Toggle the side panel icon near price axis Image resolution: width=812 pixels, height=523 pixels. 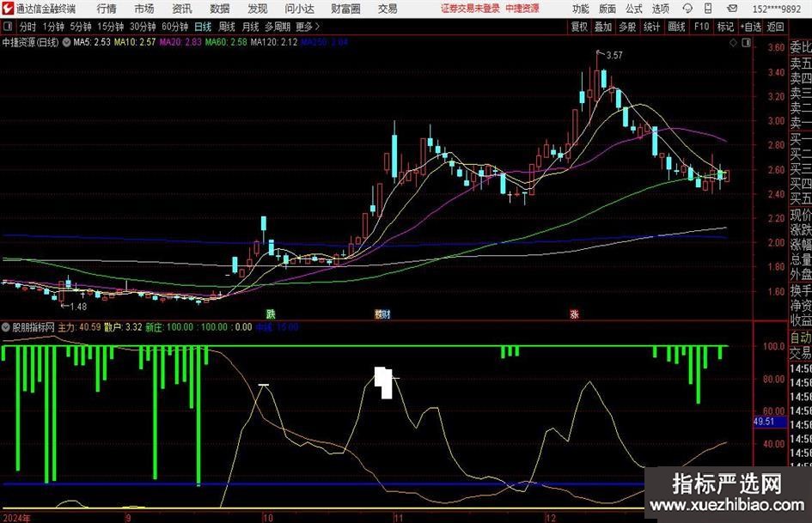tap(746, 43)
